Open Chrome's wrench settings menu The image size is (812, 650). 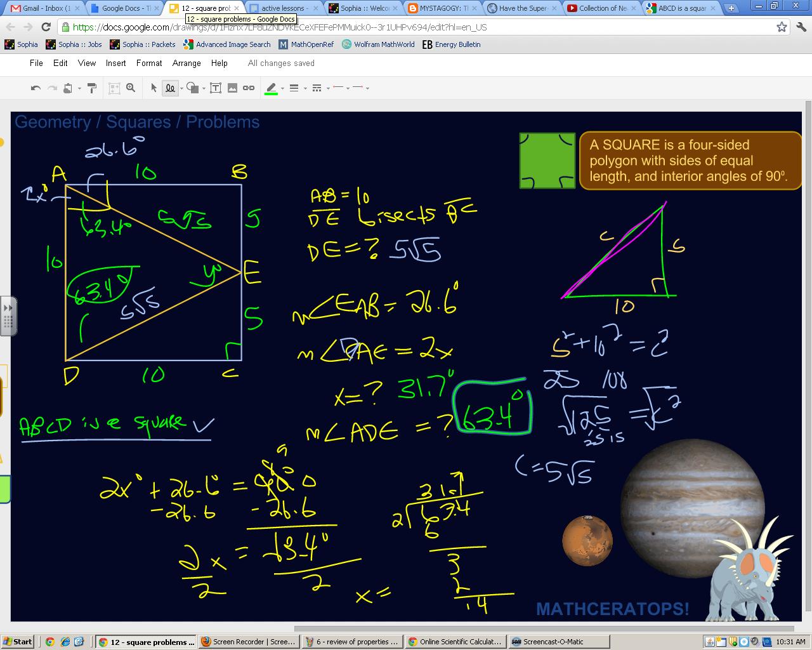[x=801, y=27]
